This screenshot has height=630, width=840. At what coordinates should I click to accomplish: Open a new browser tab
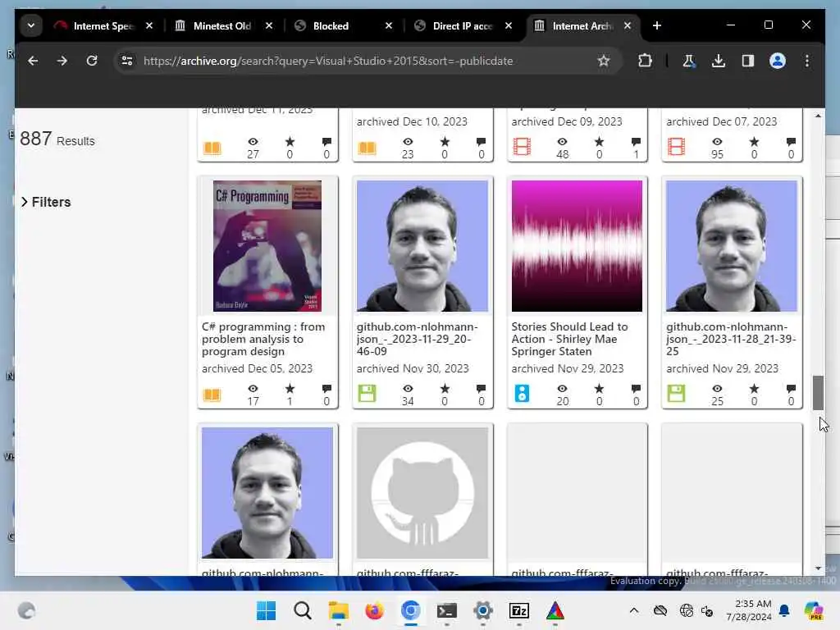(657, 25)
